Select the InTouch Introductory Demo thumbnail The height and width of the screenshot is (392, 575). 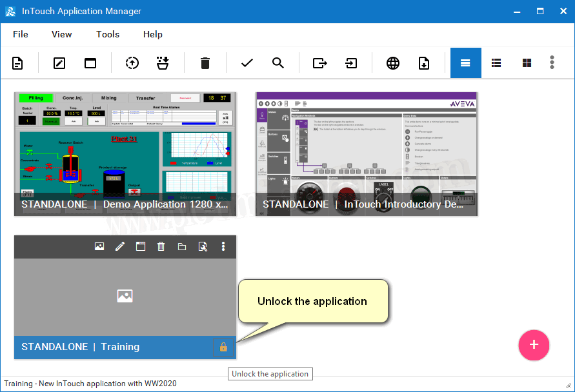[367, 153]
